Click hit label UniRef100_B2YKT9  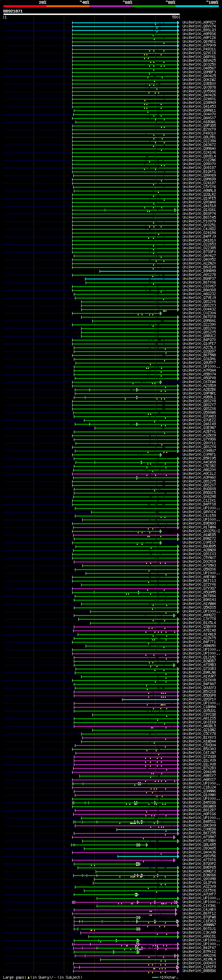199,129
